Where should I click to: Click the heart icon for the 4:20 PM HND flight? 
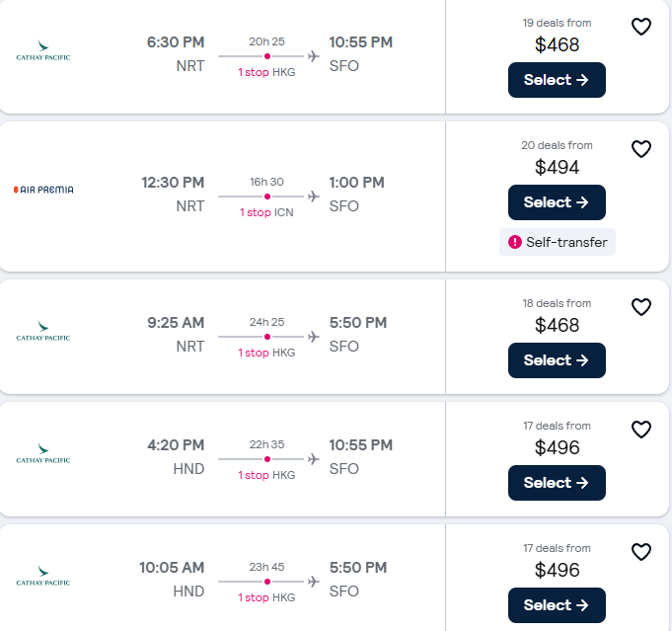point(641,430)
